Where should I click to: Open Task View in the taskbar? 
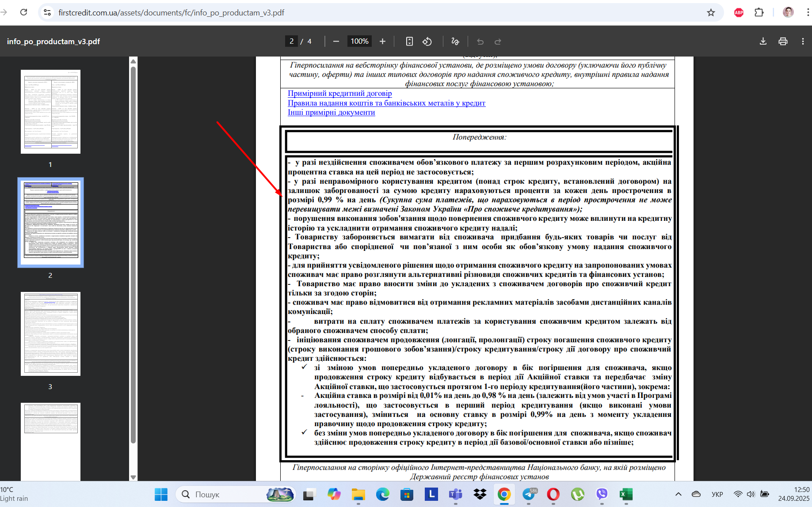309,494
